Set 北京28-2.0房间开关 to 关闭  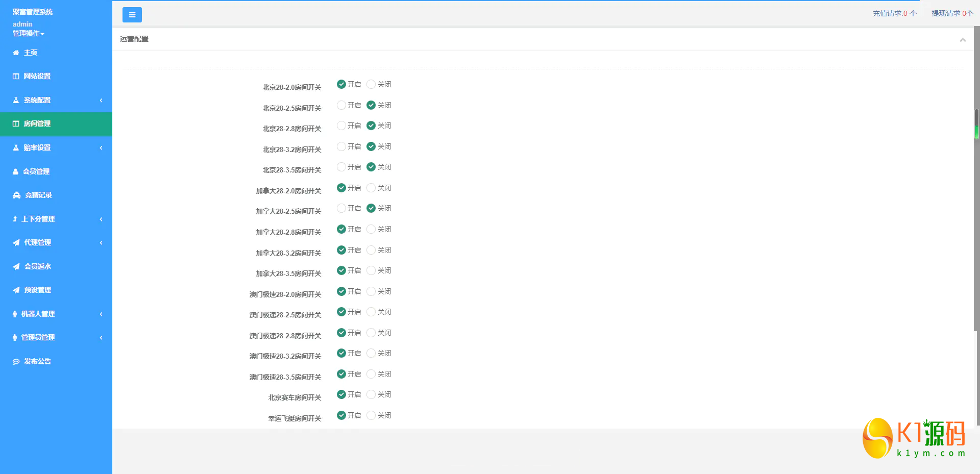[x=371, y=84]
